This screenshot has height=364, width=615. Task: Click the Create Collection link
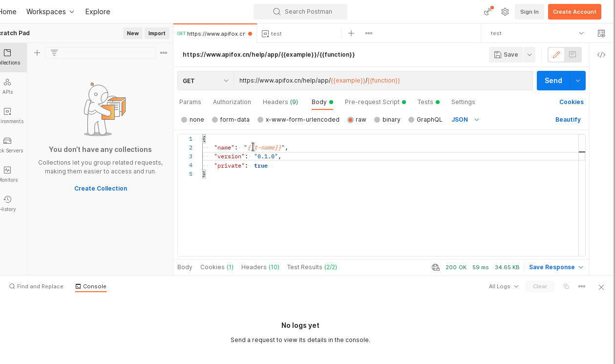[101, 189]
